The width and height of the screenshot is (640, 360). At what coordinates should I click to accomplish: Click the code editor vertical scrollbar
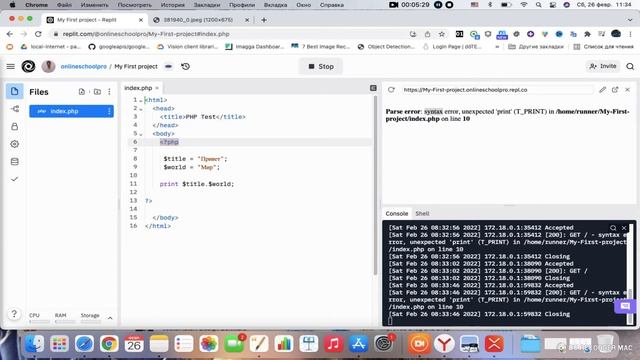[x=375, y=186]
